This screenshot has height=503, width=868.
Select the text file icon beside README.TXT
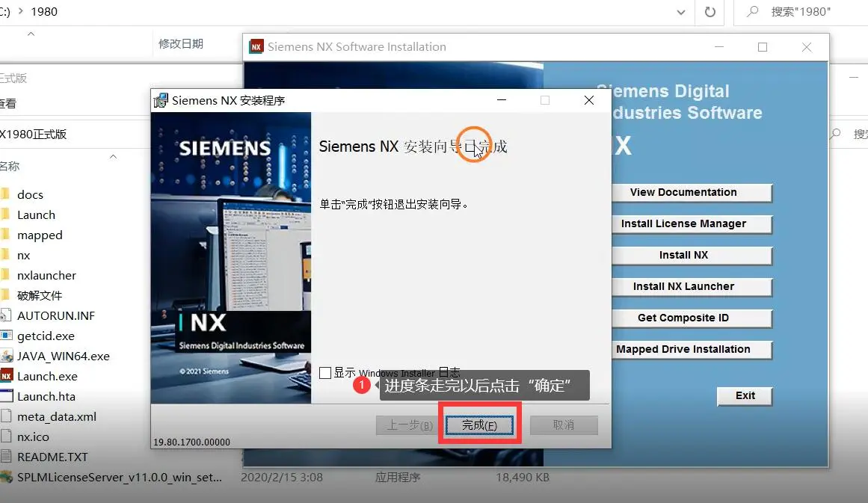pyautogui.click(x=6, y=457)
